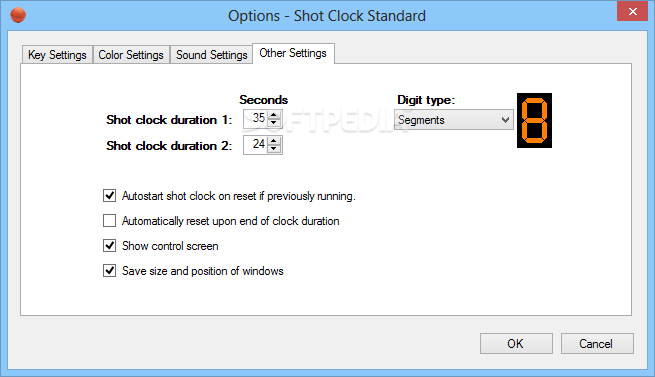Open the Color Settings tab
This screenshot has height=377, width=655.
coord(131,55)
